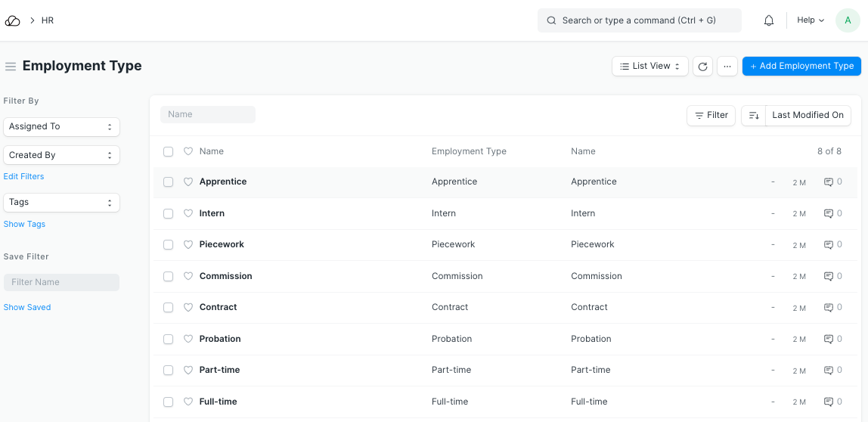Screen dimensions: 868x422
Task: Open the Help menu
Action: point(811,20)
